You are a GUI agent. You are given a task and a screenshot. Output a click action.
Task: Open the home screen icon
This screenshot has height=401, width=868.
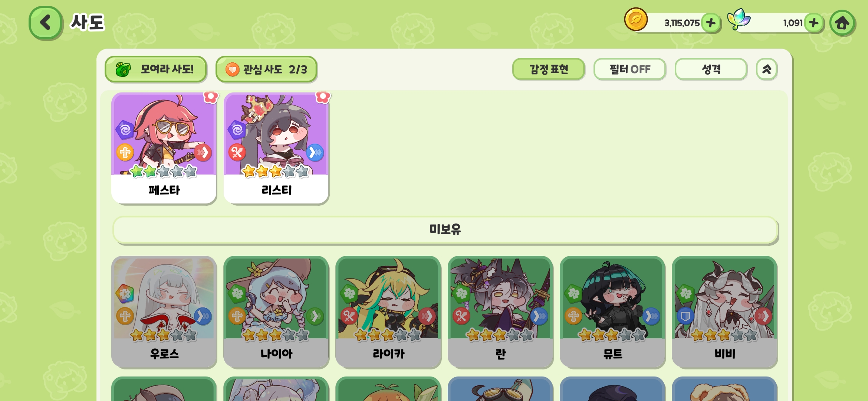pos(842,23)
